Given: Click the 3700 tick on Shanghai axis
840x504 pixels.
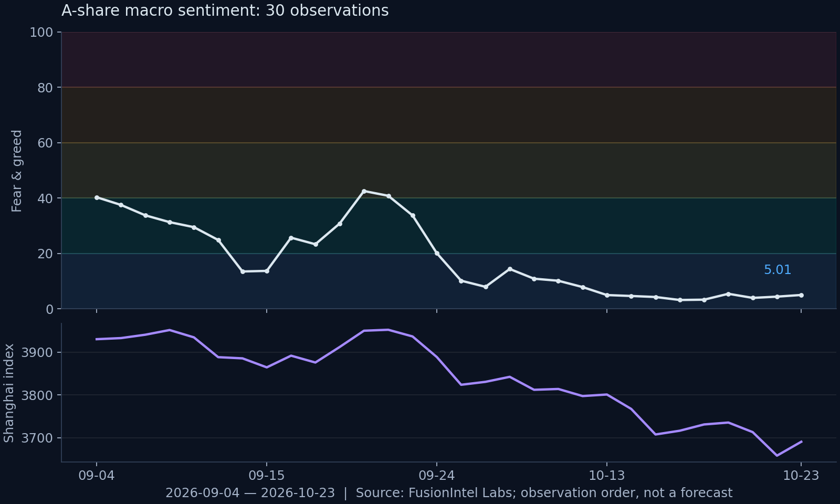Looking at the screenshot, I should (37, 438).
